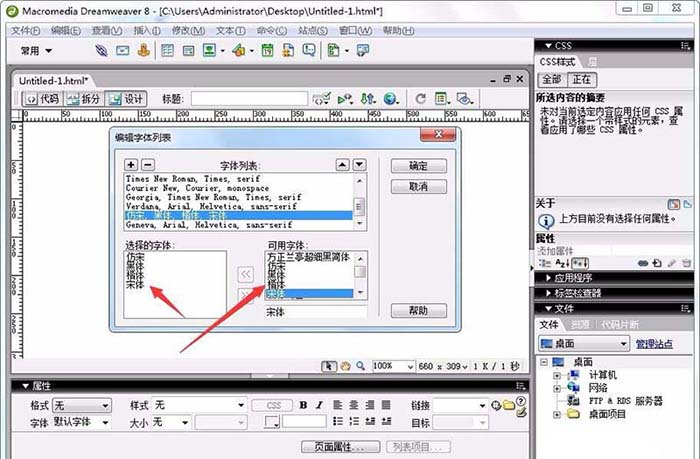The width and height of the screenshot is (700, 459).
Task: Open the 帮助(H) menu
Action: 398,30
